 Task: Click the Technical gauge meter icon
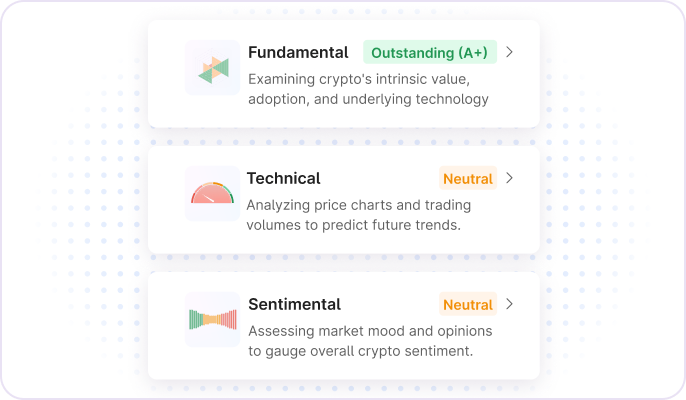[x=212, y=194]
